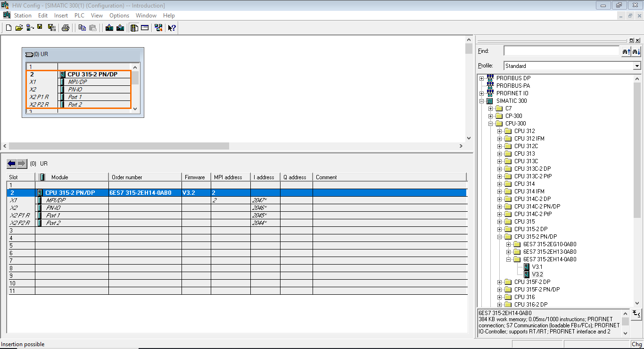Open the Help menu
The width and height of the screenshot is (644, 349).
(x=169, y=16)
